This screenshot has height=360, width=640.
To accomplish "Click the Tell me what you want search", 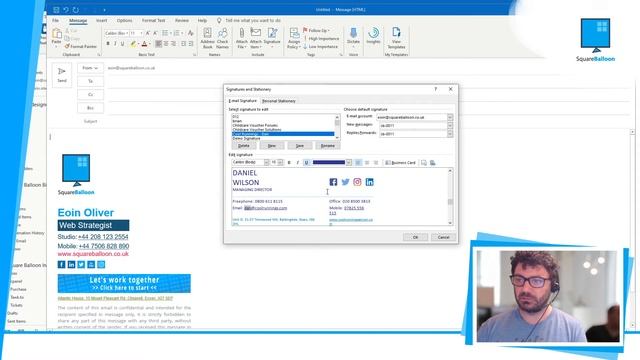I will 253,20.
